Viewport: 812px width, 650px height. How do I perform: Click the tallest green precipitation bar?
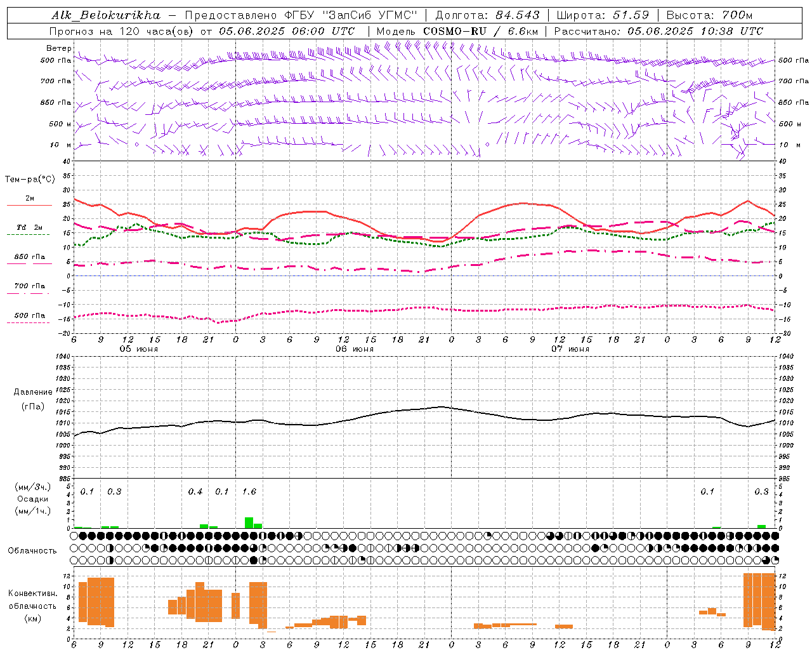(x=249, y=522)
